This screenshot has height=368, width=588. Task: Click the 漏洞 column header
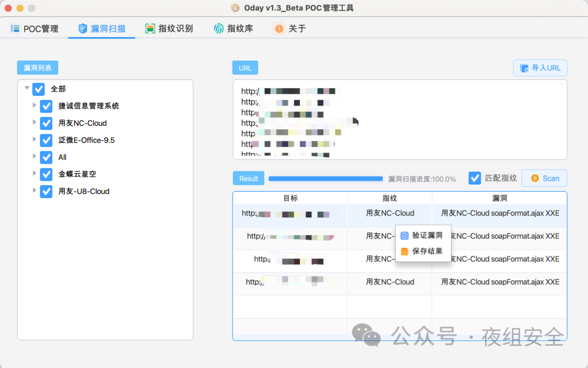point(499,198)
